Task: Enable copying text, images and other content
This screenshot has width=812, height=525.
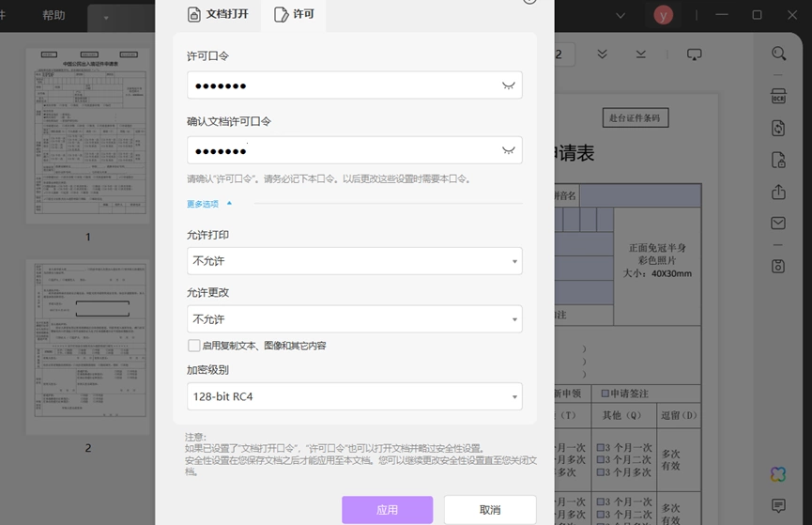Action: [194, 346]
